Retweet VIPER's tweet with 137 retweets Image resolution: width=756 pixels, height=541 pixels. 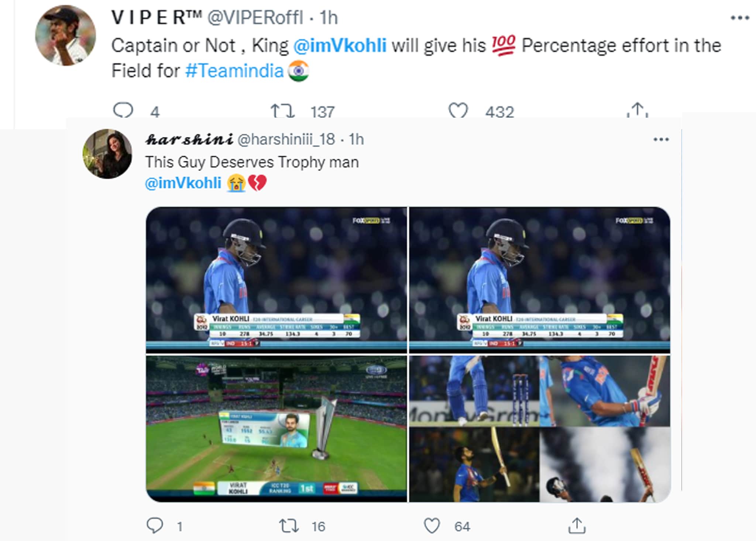pyautogui.click(x=282, y=110)
